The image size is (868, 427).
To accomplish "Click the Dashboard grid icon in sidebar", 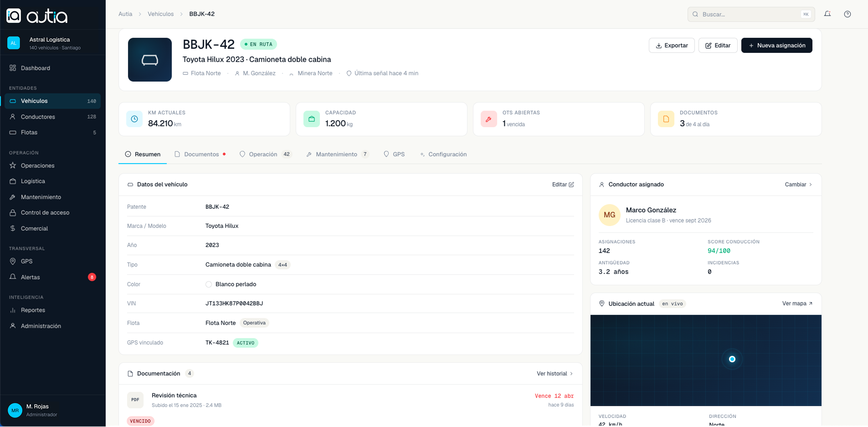I will pos(13,68).
